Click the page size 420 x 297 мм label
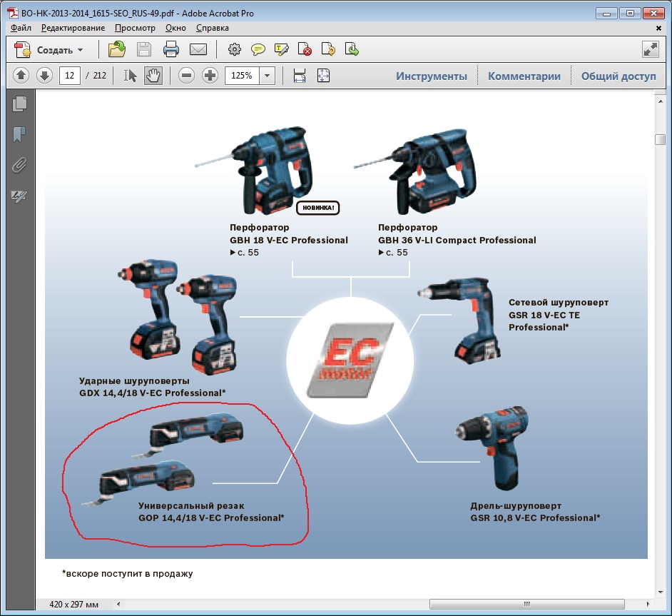 pyautogui.click(x=73, y=605)
